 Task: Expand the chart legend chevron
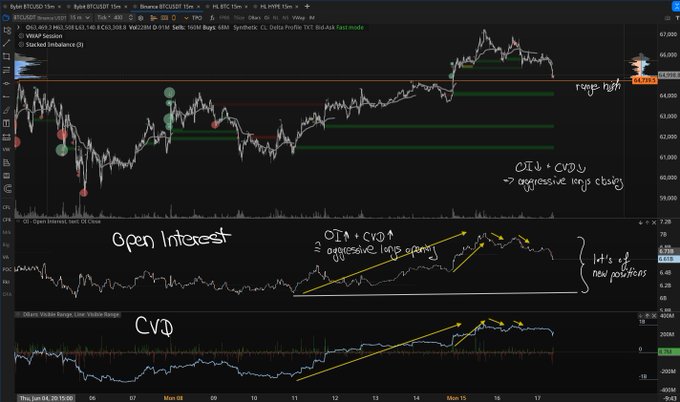click(18, 27)
